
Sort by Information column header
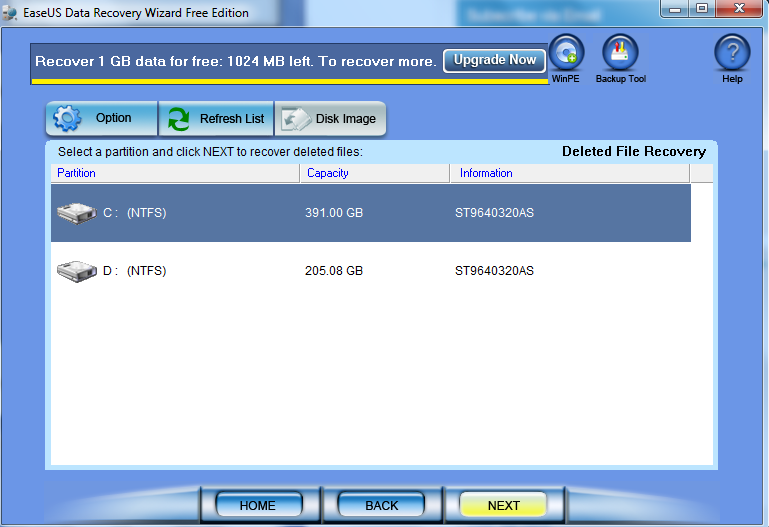coord(570,173)
